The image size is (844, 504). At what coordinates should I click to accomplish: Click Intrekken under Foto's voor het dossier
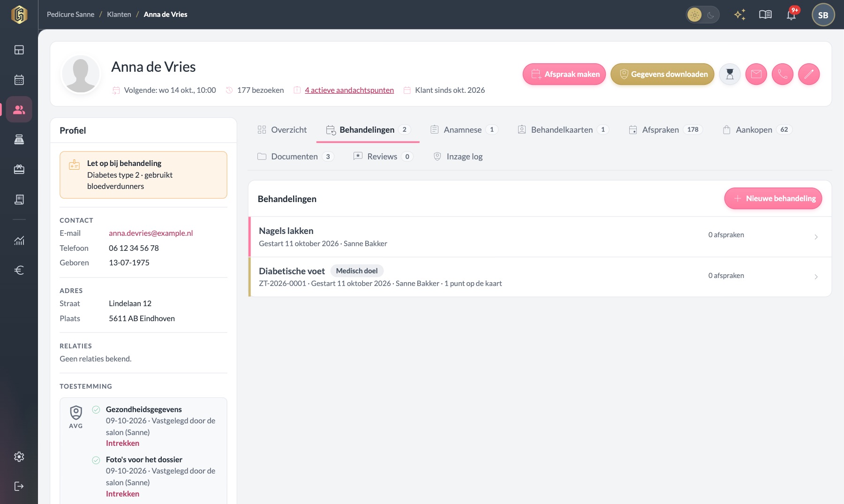tap(122, 494)
